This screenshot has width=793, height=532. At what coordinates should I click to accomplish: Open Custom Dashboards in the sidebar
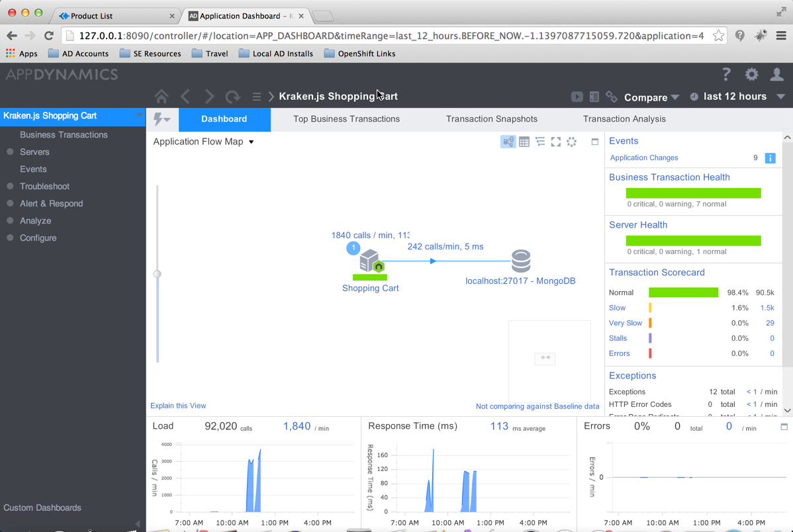(x=42, y=508)
